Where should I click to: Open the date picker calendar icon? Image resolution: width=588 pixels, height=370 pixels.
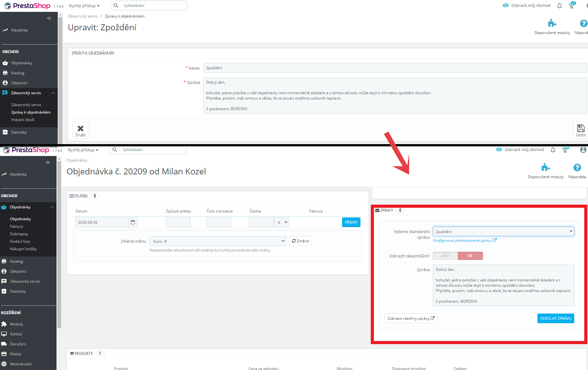tap(133, 222)
